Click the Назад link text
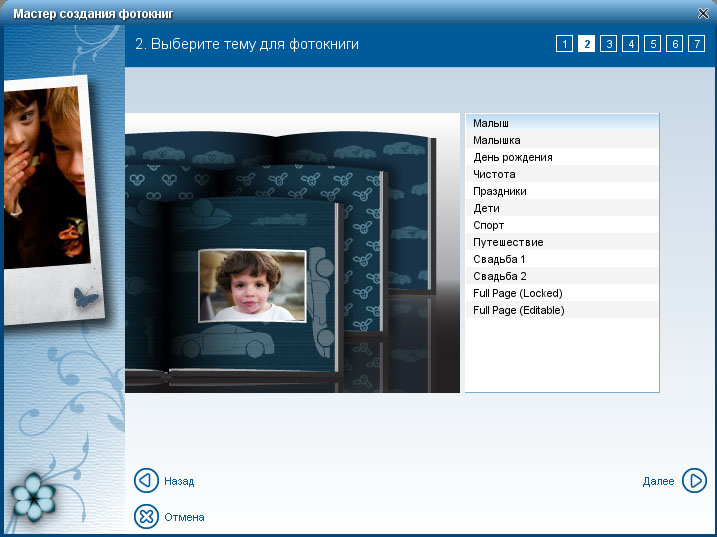This screenshot has width=717, height=537. pyautogui.click(x=179, y=481)
